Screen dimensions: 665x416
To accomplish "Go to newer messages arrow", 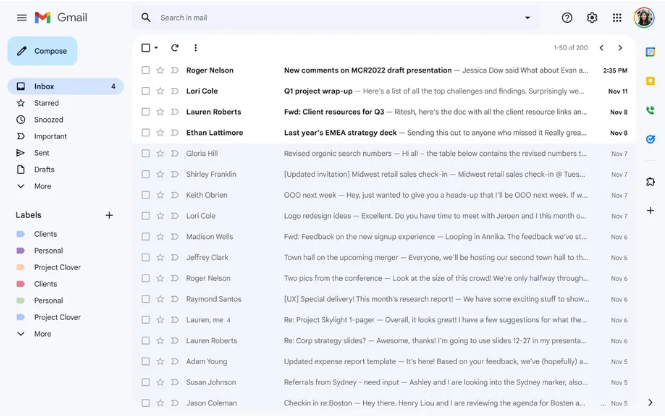I will tap(601, 47).
